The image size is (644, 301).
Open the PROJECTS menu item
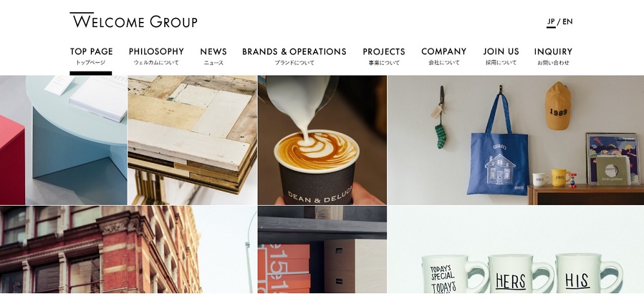(x=384, y=56)
